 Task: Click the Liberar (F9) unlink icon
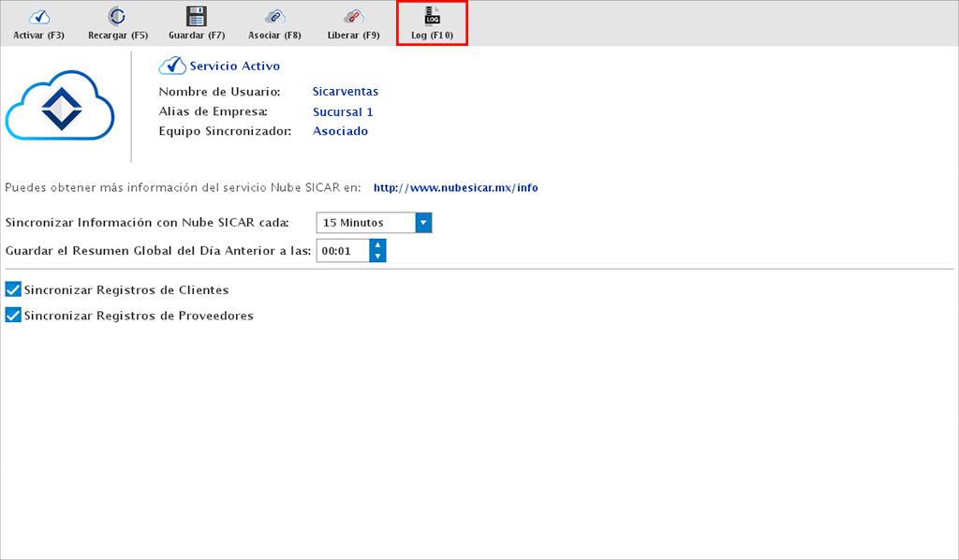click(x=353, y=16)
